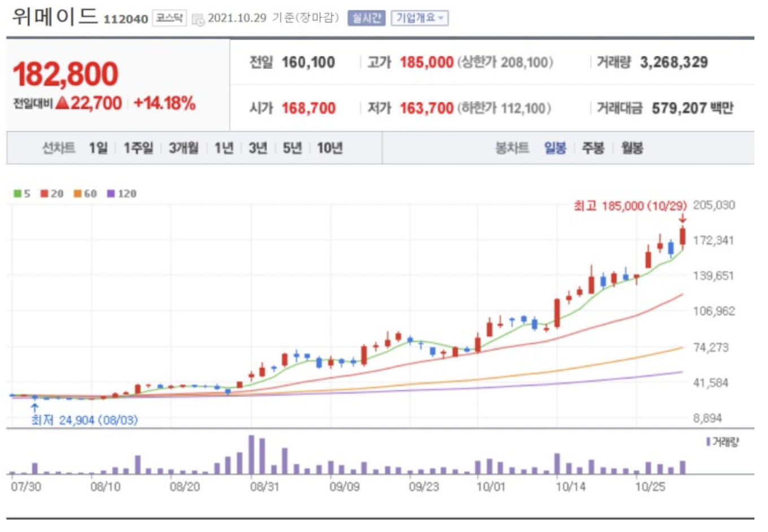Screen dimensions: 768x532
Task: Click the 08/31 date axis label
Action: click(x=265, y=487)
